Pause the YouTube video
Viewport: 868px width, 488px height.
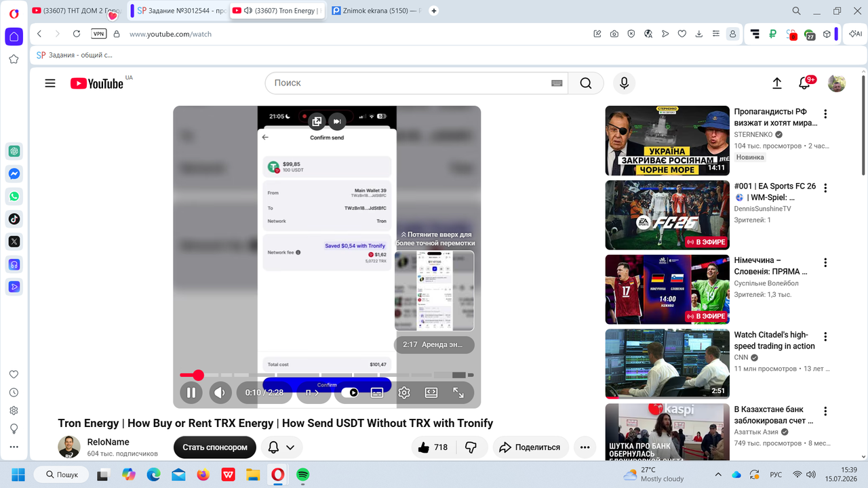(x=191, y=392)
